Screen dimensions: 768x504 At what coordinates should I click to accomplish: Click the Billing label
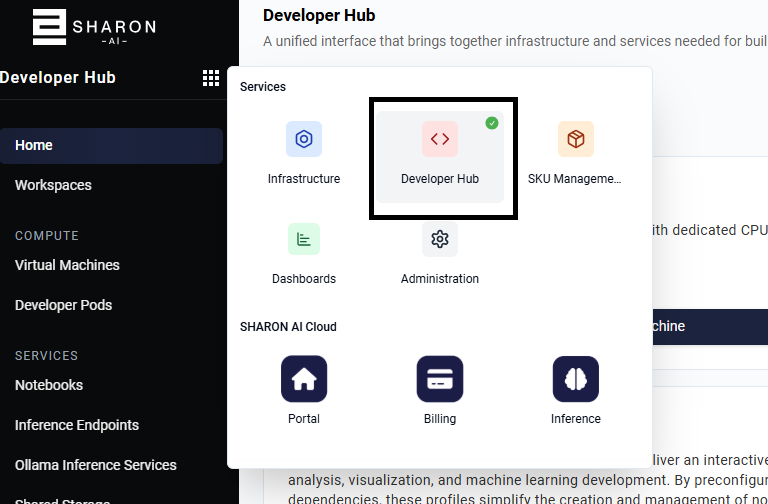coord(440,419)
